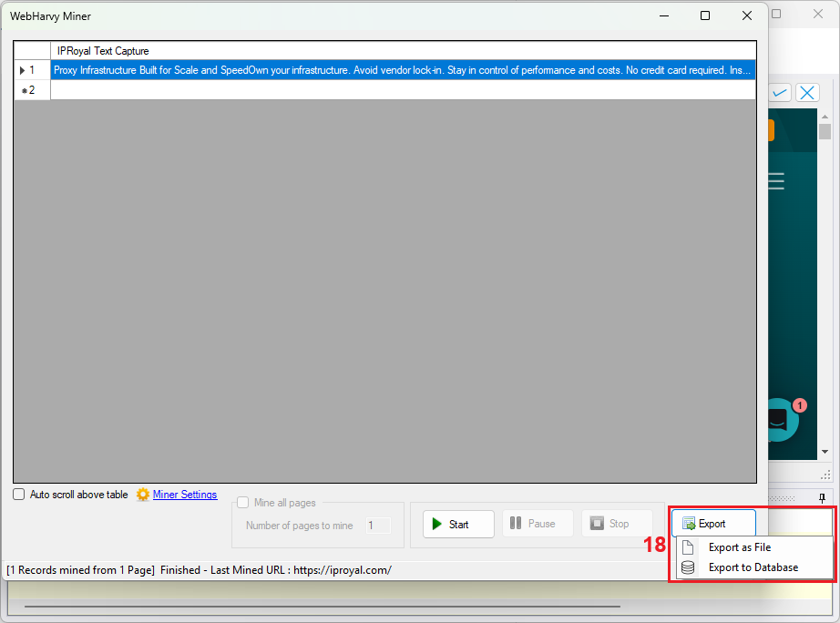Click the blue X cancel icon

pyautogui.click(x=807, y=93)
